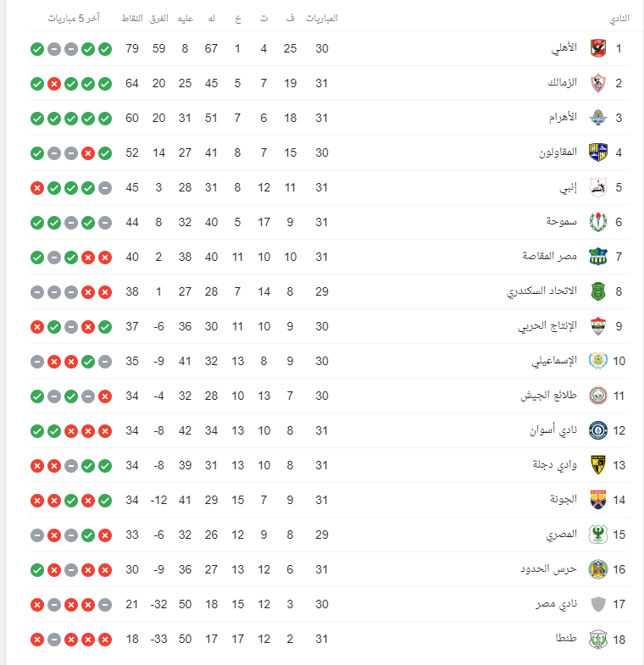Open the الأهرام team name link
This screenshot has height=665, width=644.
(562, 119)
